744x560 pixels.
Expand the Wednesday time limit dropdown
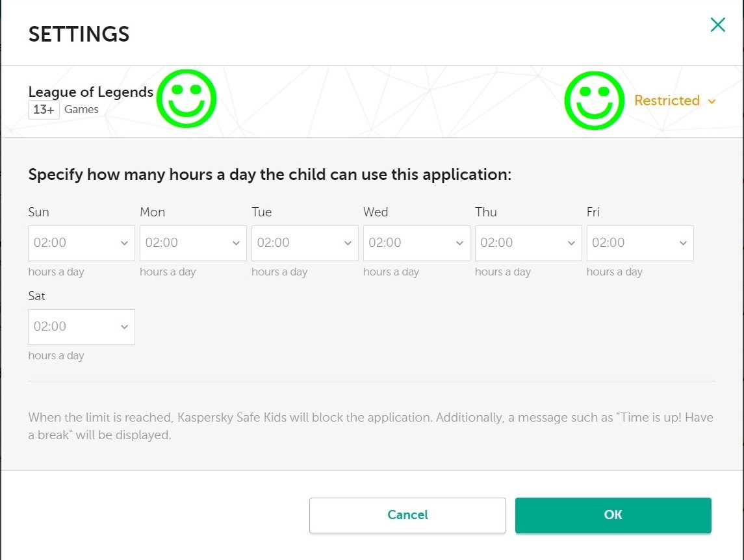417,243
